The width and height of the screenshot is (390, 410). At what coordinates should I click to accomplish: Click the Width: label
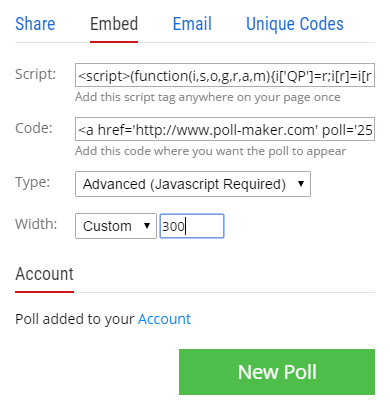click(x=36, y=224)
